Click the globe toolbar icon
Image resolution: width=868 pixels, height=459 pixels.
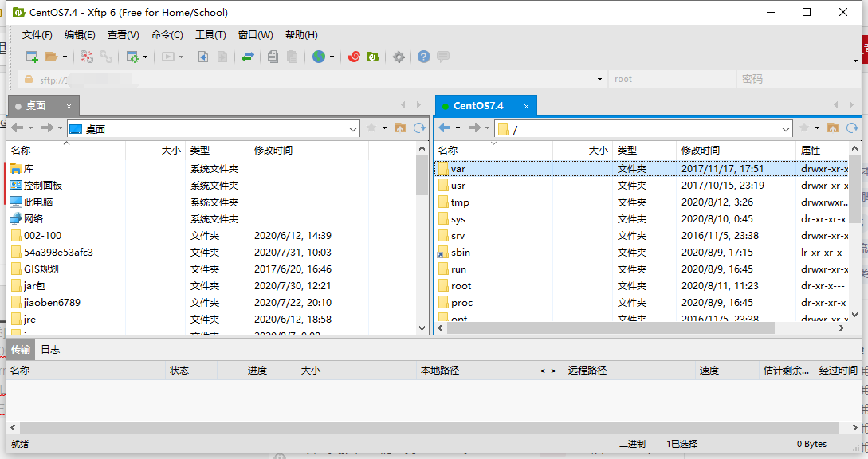coord(318,57)
